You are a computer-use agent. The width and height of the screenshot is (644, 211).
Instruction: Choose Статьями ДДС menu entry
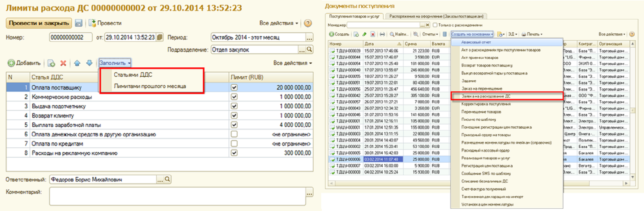click(133, 75)
